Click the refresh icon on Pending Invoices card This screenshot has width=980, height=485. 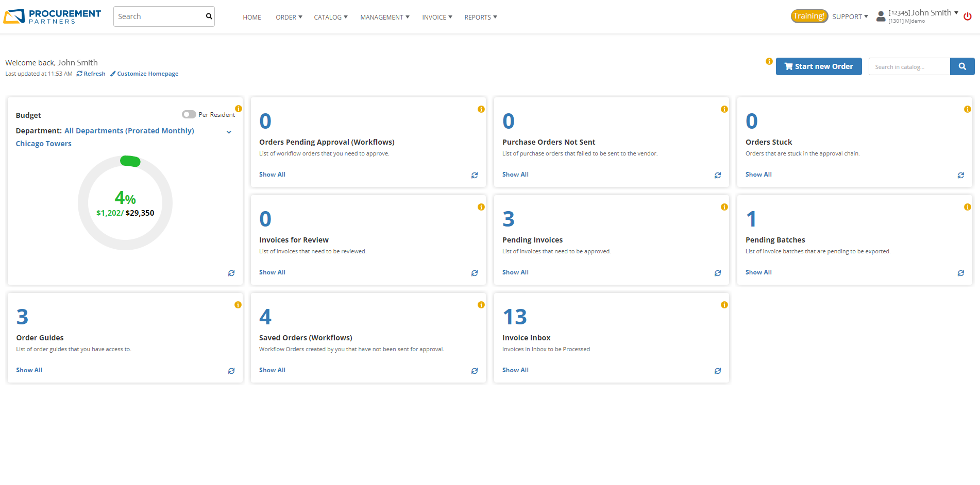718,273
